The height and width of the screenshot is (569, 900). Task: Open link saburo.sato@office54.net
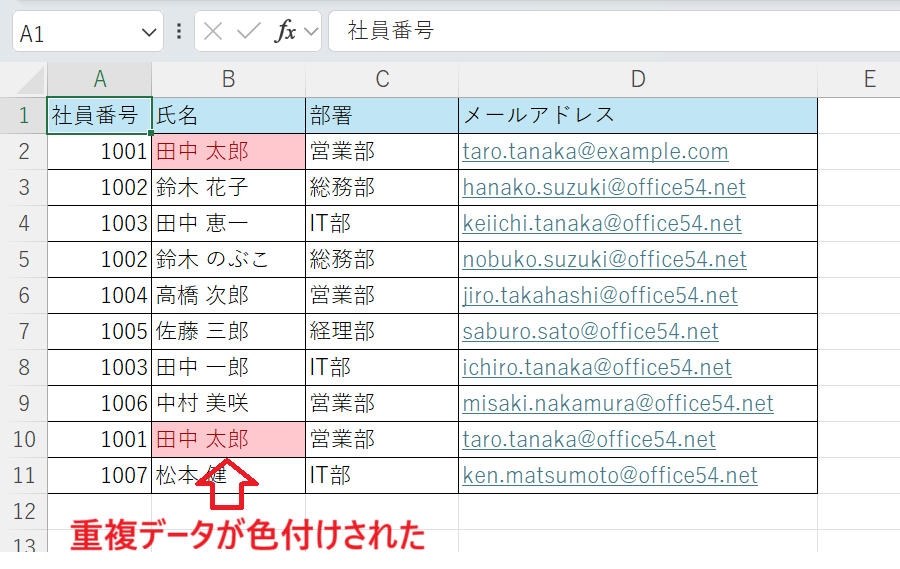(x=591, y=331)
